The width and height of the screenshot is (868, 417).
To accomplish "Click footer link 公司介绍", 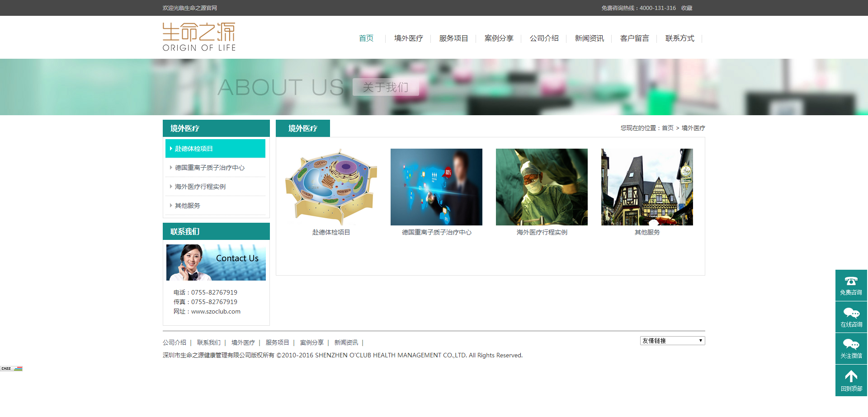I will [175, 343].
